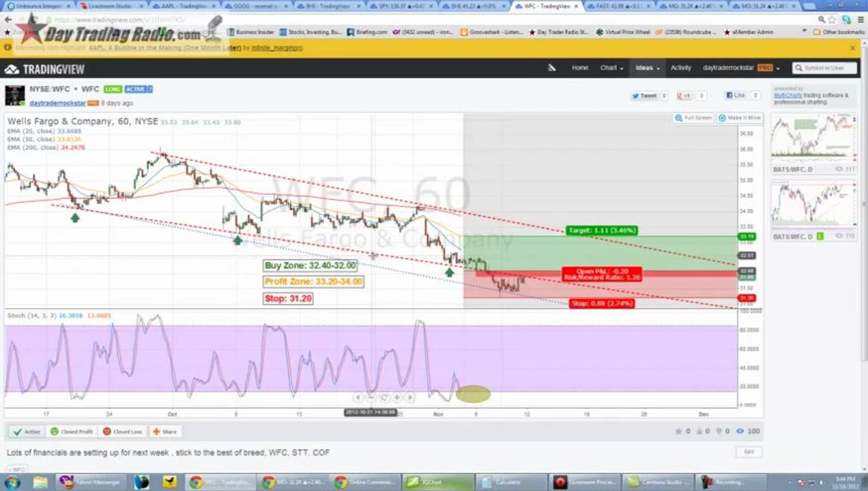Open the Business Insider bookmark
868x491 pixels.
[250, 31]
